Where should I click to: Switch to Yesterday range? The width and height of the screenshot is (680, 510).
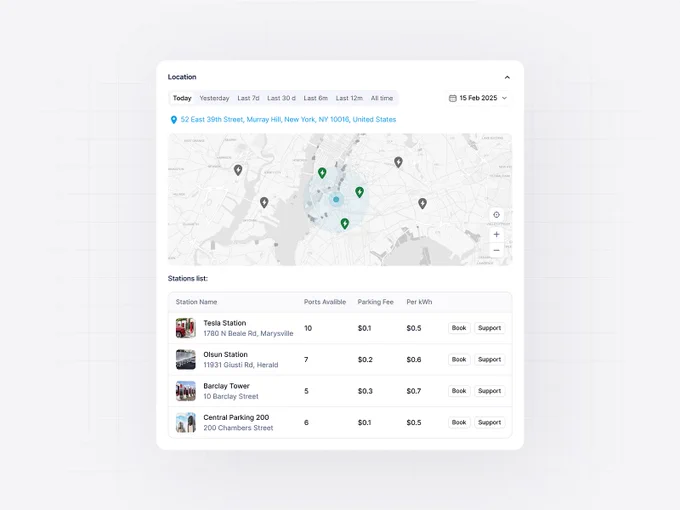pyautogui.click(x=214, y=98)
